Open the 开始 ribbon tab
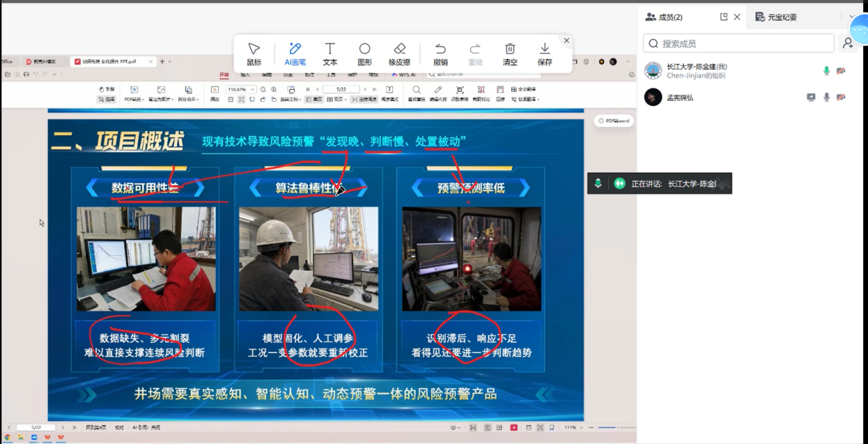This screenshot has width=868, height=444. point(224,74)
